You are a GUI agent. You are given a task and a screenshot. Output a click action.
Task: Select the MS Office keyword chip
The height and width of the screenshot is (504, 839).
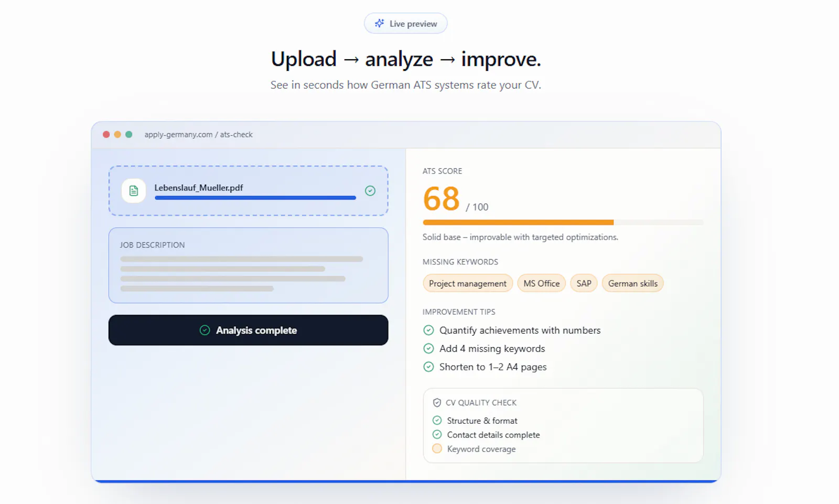(x=542, y=283)
